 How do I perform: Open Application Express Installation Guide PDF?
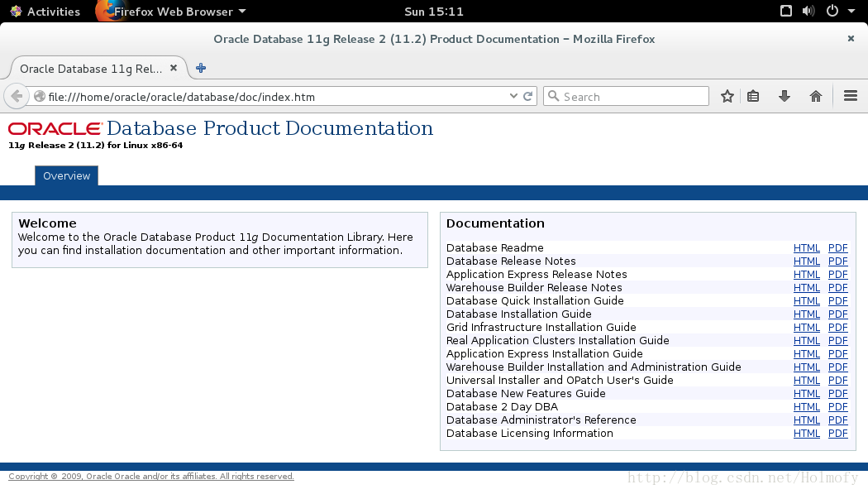click(838, 354)
